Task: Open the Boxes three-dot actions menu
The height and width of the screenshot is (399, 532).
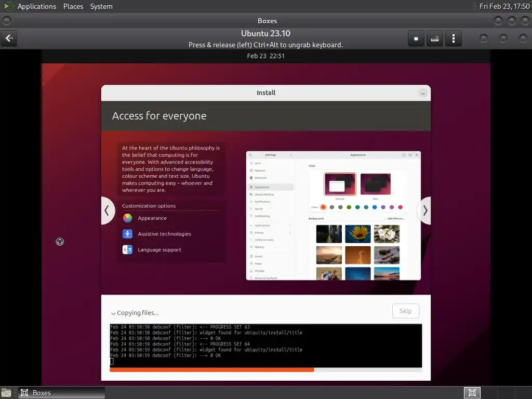Action: (x=454, y=38)
